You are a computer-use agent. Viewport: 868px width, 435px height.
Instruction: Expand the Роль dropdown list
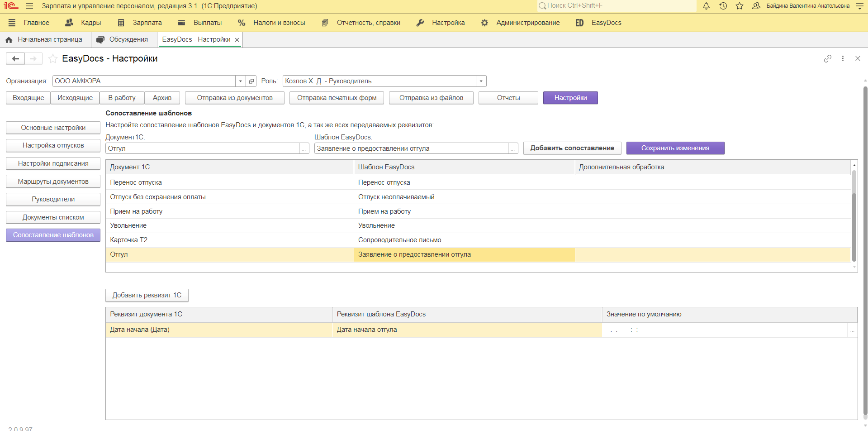tap(481, 81)
